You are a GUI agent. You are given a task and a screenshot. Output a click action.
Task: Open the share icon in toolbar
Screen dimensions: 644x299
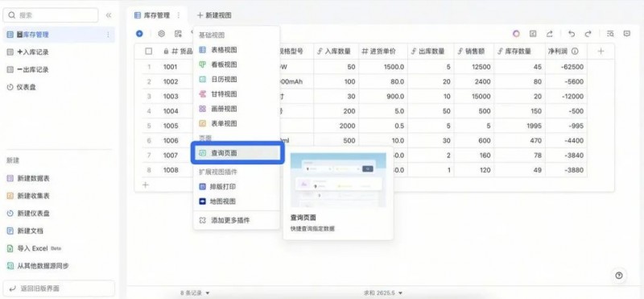pyautogui.click(x=550, y=34)
